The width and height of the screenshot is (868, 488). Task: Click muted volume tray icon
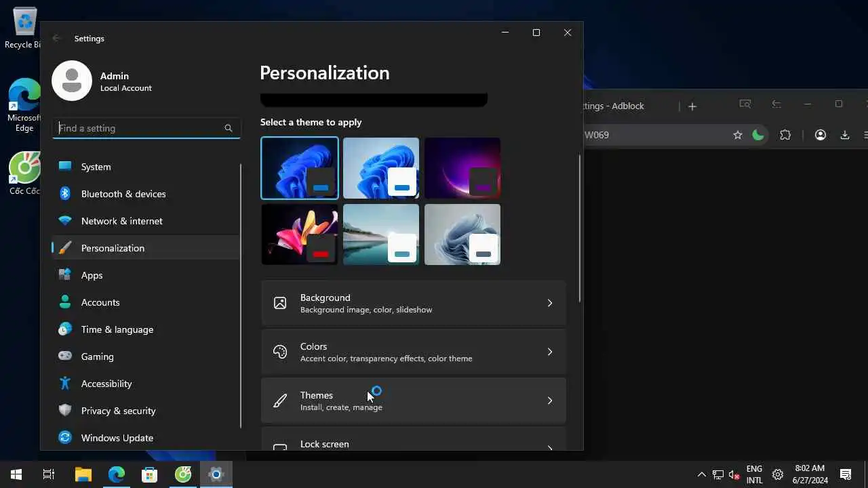click(734, 474)
